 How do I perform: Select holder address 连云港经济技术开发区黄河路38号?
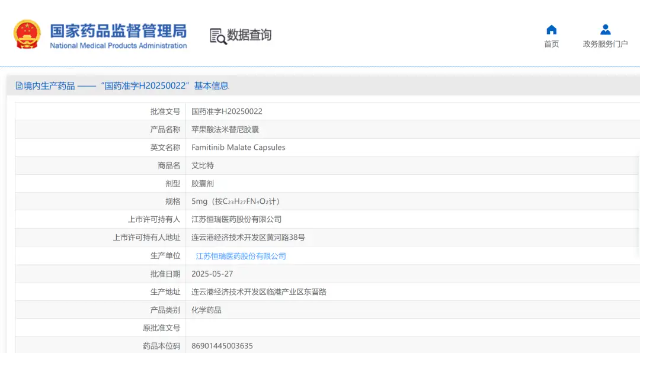tap(248, 238)
